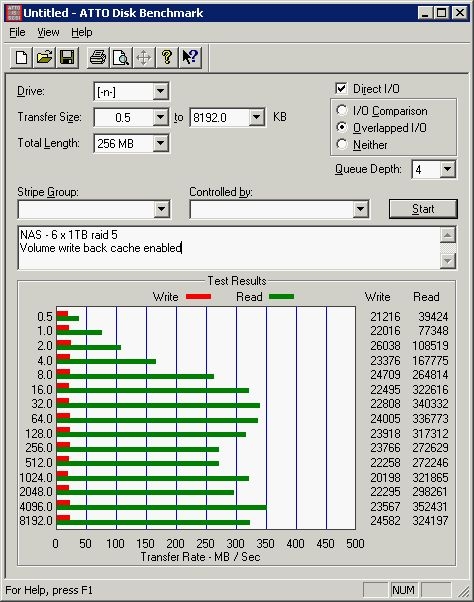This screenshot has width=474, height=602.
Task: Click the four-arrow move toolbar icon
Action: tap(144, 58)
